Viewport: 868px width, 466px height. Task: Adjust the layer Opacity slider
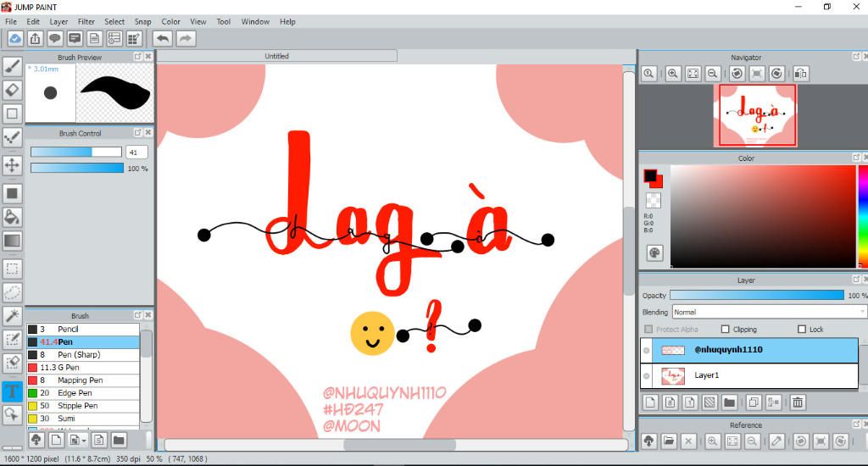(757, 295)
